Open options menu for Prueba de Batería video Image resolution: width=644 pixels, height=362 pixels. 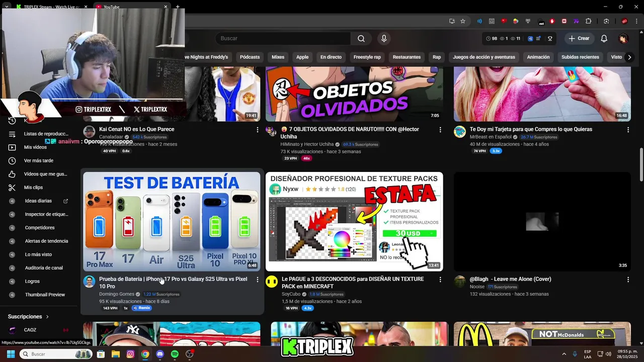[258, 280]
